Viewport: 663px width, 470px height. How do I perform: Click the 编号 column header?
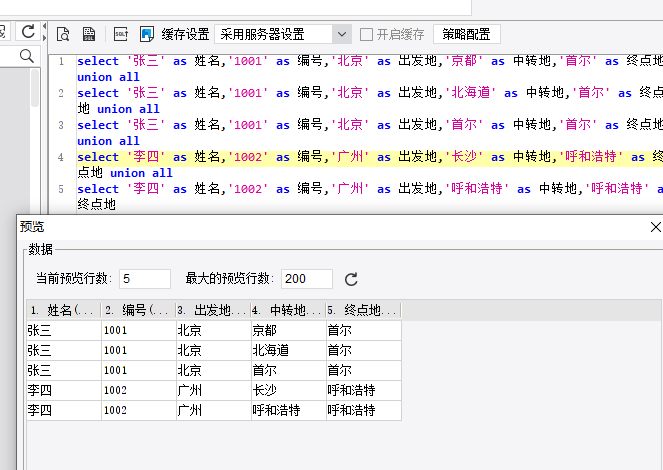(x=139, y=310)
